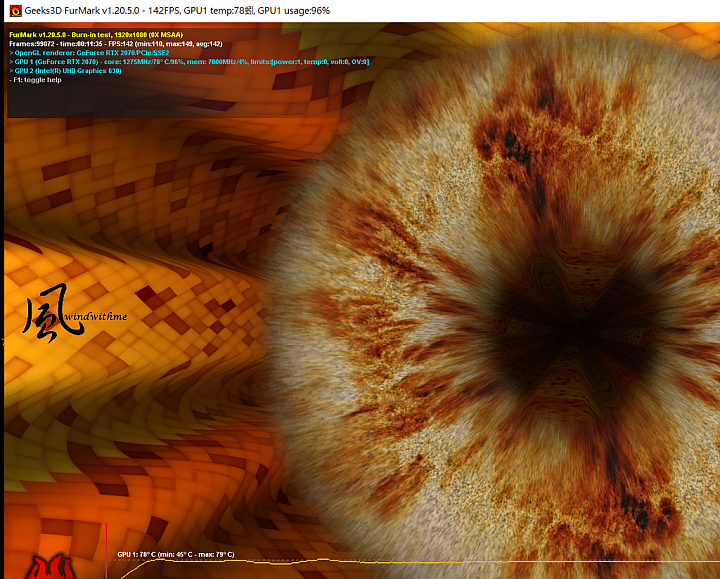The width and height of the screenshot is (720, 579).
Task: Click the 'GPU 1: 78° C' temperature graph label
Action: pyautogui.click(x=176, y=554)
